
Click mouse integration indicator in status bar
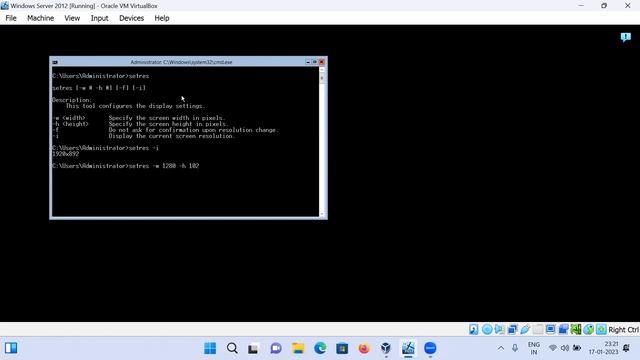tap(588, 329)
